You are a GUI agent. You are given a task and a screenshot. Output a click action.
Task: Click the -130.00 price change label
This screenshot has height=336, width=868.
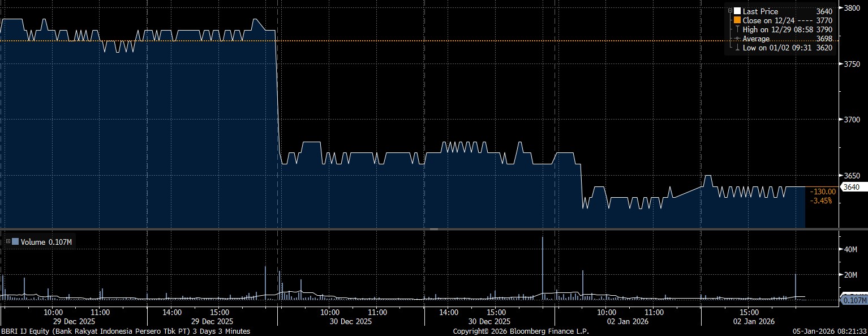coord(823,192)
